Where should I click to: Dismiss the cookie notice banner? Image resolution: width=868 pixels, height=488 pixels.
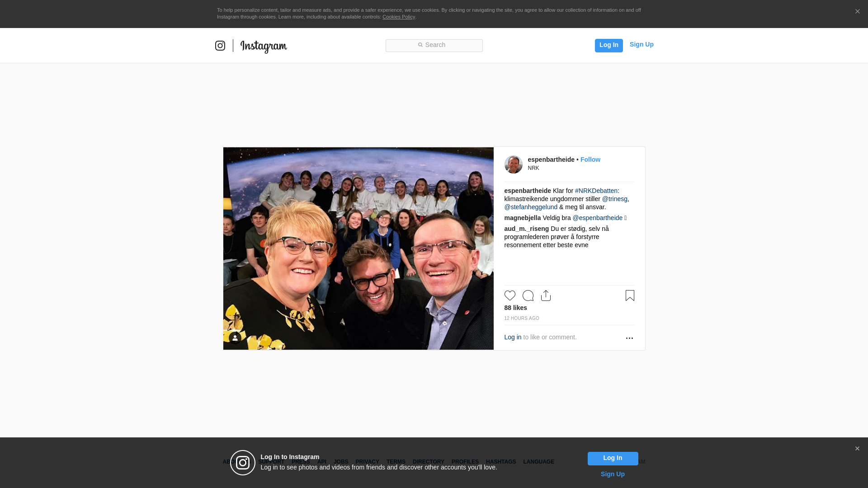pos(857,12)
